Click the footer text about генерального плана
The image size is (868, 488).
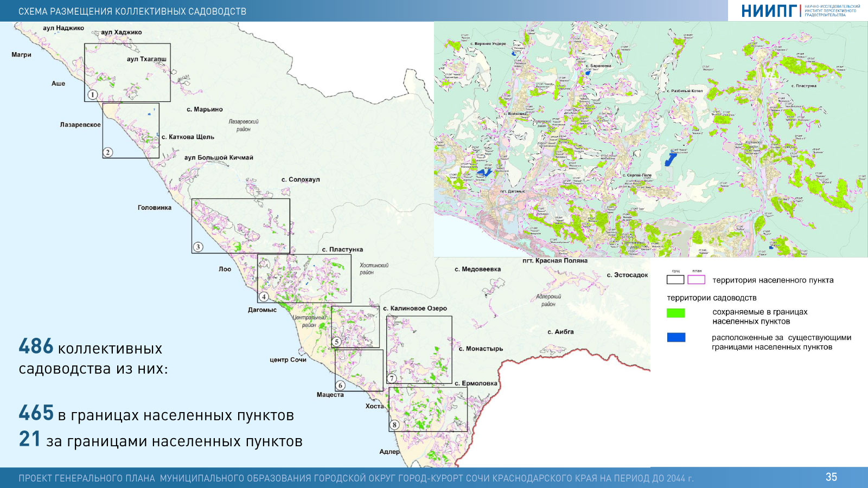[x=356, y=478]
